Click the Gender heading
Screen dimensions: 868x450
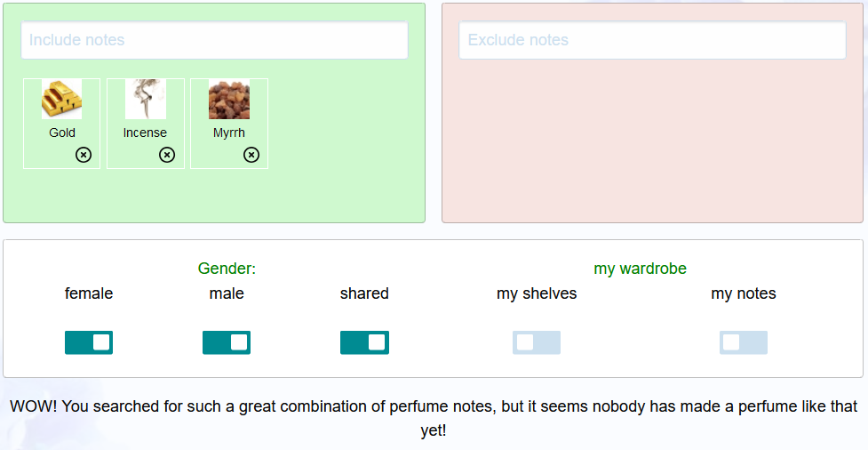coord(227,269)
